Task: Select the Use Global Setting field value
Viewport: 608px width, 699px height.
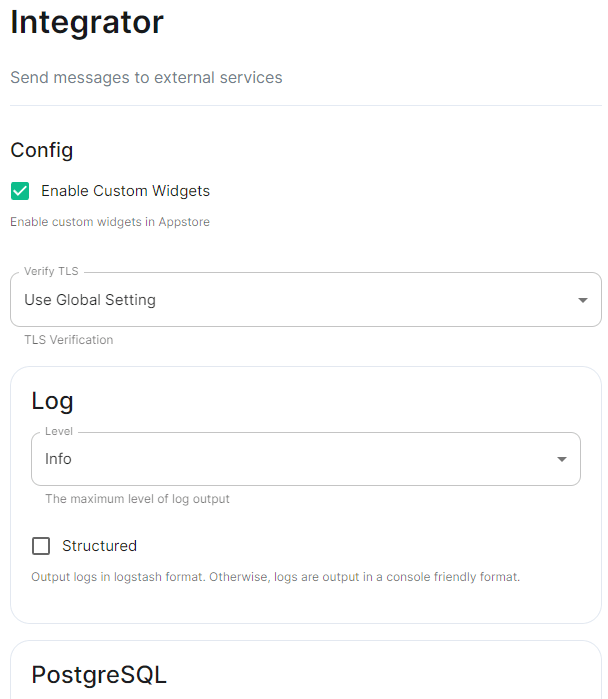Action: point(90,300)
